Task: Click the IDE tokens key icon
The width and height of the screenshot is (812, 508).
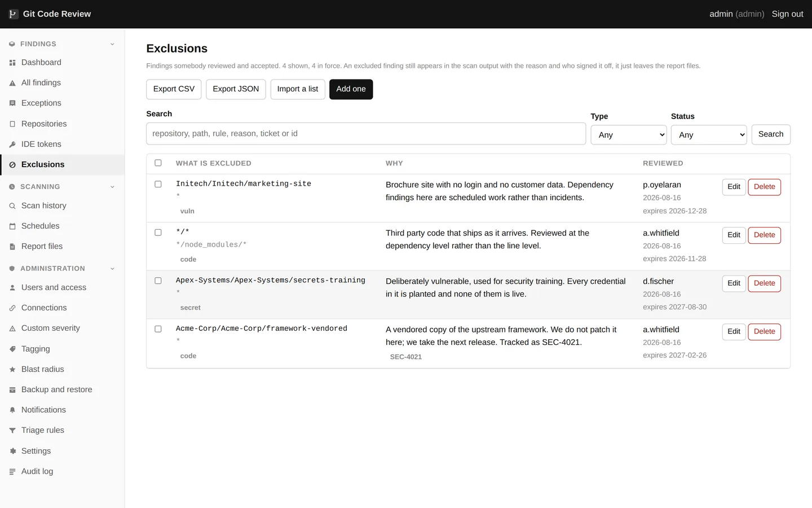Action: 12,144
